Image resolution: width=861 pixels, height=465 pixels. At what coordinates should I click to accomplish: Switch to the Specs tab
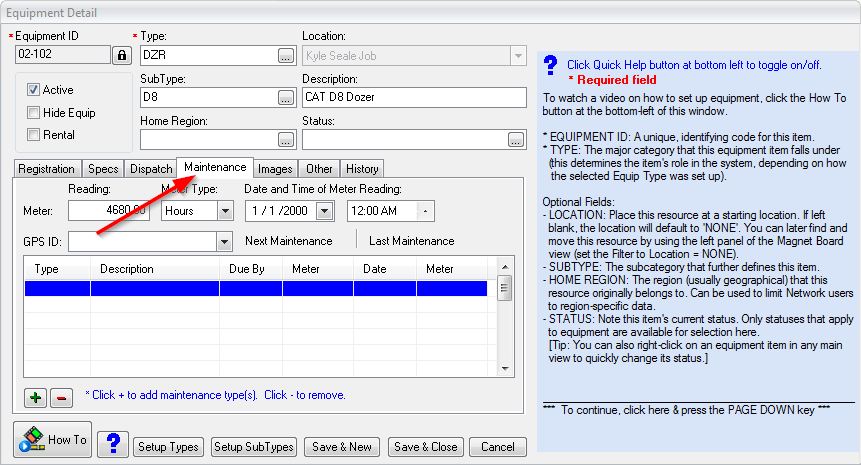click(103, 169)
